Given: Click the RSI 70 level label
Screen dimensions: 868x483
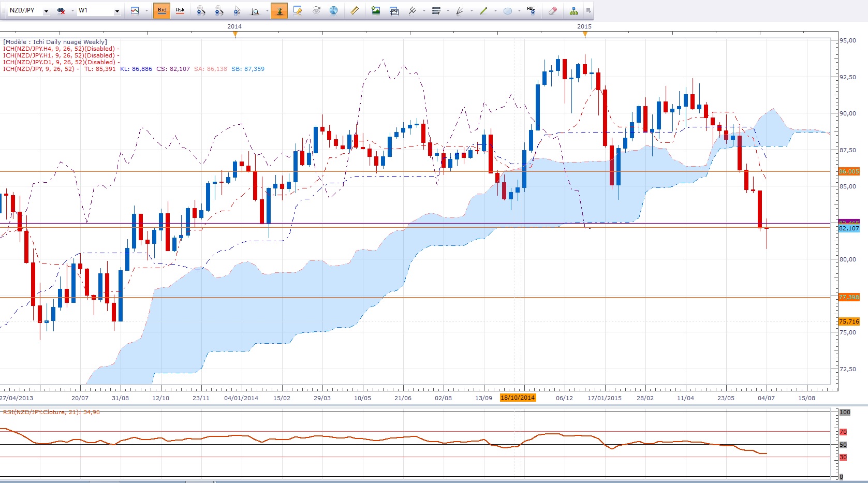Looking at the screenshot, I should (843, 432).
